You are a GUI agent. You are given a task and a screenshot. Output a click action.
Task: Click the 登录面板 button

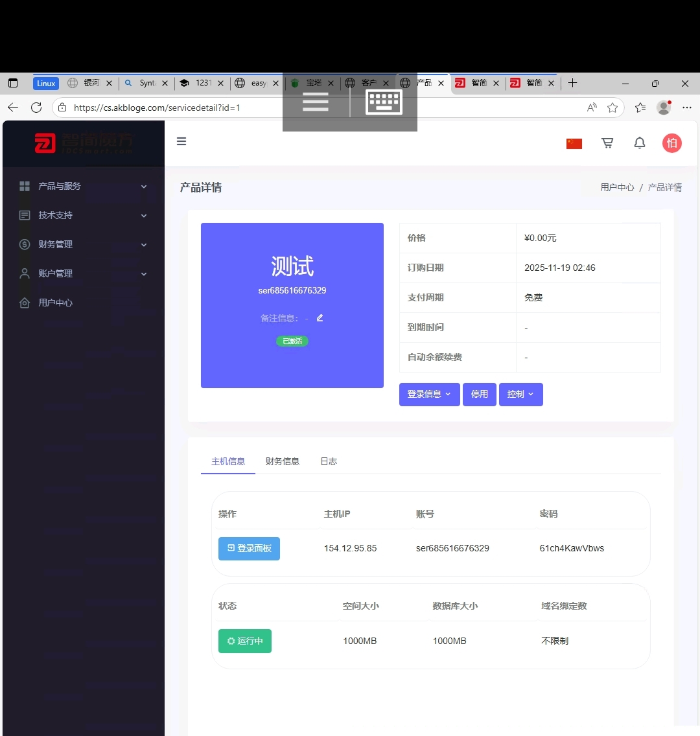tap(249, 548)
